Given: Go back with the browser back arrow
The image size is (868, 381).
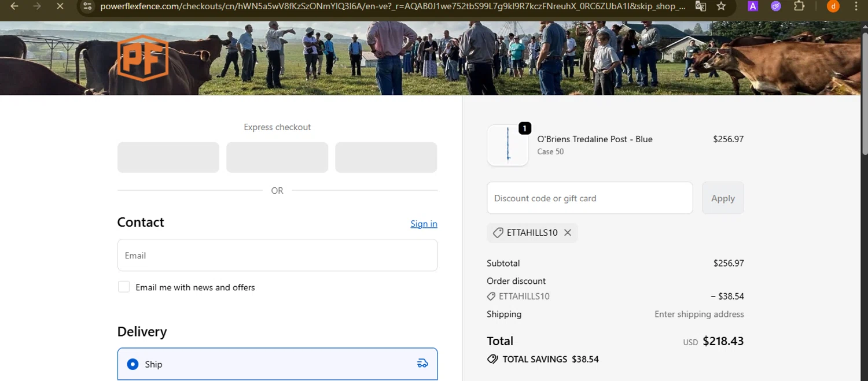Looking at the screenshot, I should (x=15, y=6).
